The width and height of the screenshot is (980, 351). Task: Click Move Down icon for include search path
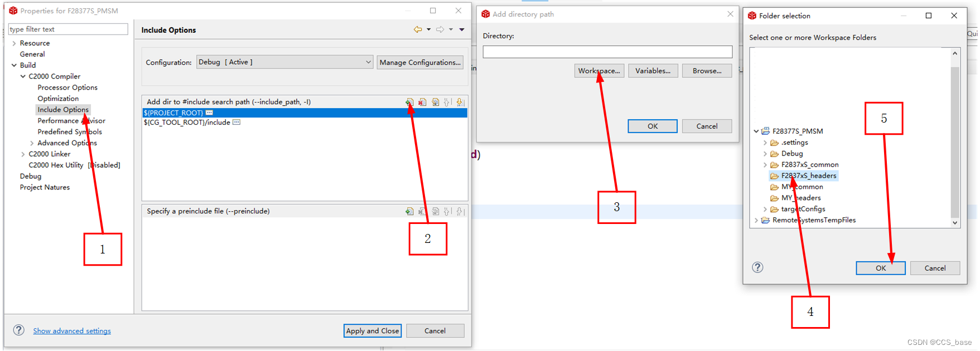pyautogui.click(x=460, y=102)
